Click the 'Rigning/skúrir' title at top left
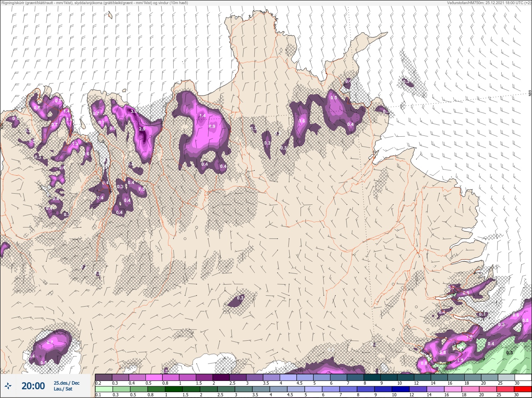Screen dimensions: 532x398 14,2
